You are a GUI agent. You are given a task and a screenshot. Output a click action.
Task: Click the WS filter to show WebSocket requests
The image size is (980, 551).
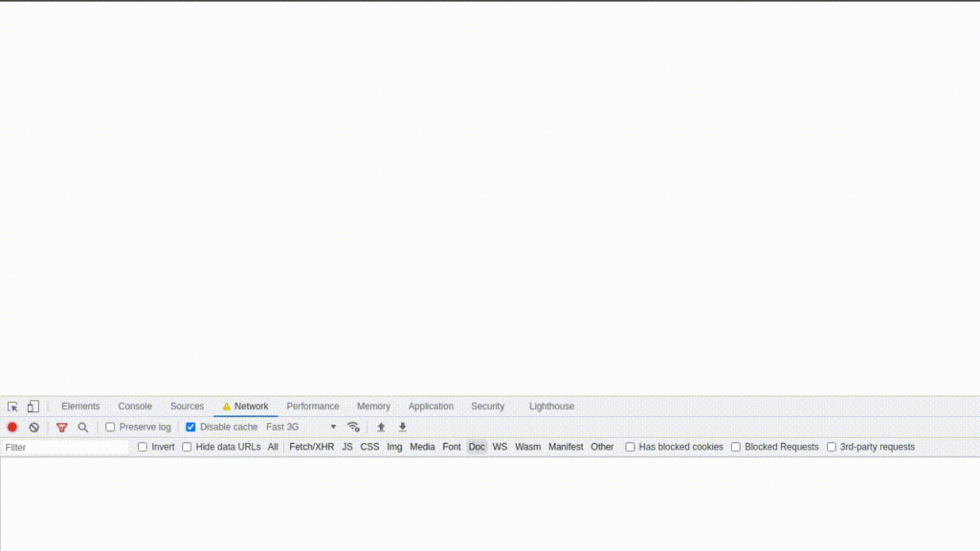pos(499,447)
